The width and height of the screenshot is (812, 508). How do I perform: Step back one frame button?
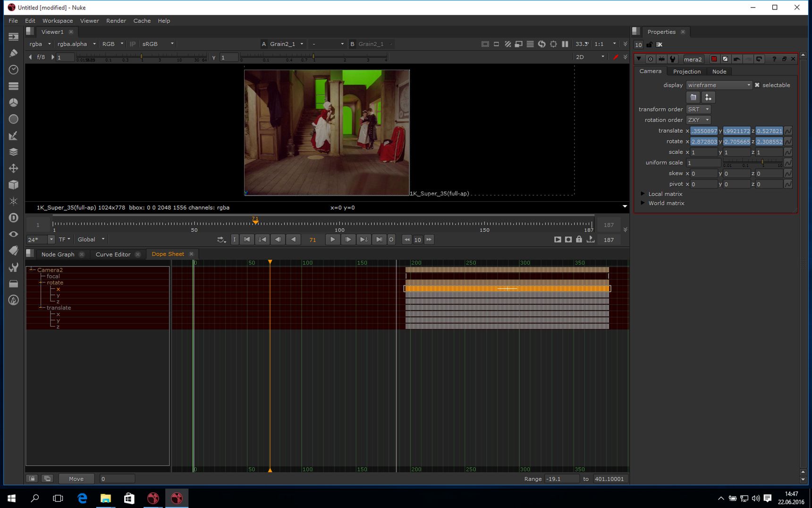point(278,240)
